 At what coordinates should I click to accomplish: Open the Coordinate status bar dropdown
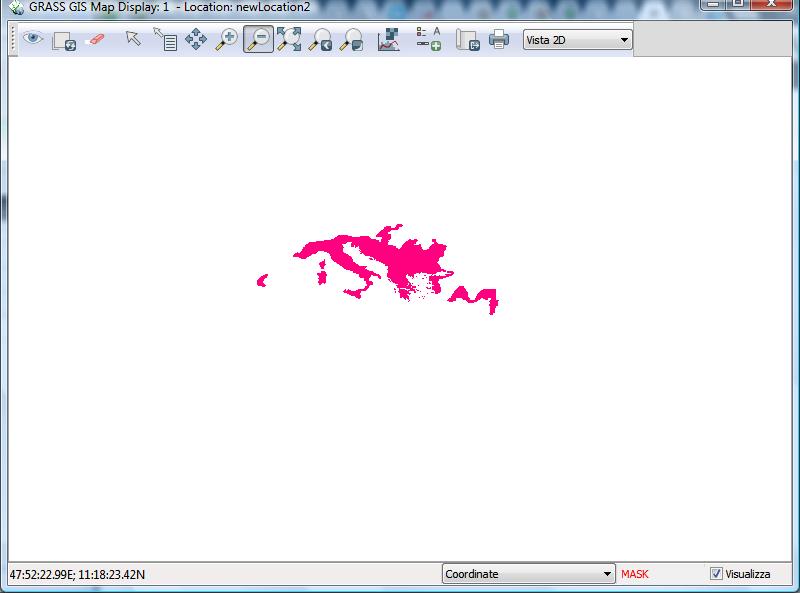coord(529,574)
